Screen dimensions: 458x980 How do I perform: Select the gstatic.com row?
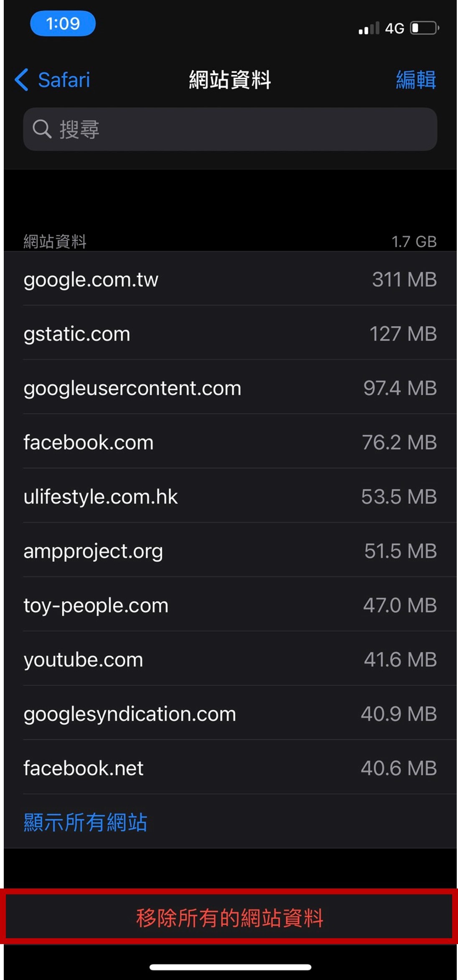(x=230, y=333)
